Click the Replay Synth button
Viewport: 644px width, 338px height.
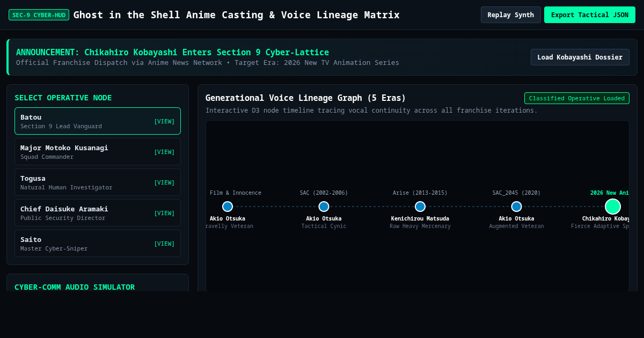(511, 15)
